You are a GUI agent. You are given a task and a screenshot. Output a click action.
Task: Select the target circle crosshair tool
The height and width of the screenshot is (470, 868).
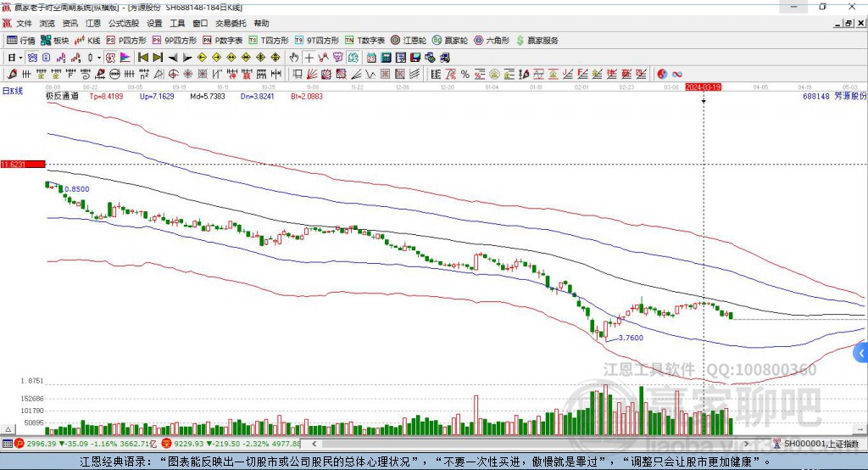pyautogui.click(x=173, y=75)
